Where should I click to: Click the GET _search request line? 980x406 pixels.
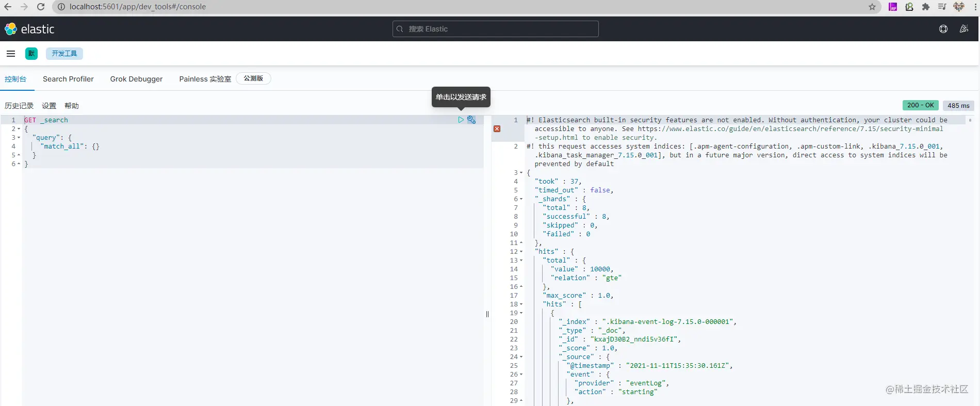pyautogui.click(x=46, y=120)
